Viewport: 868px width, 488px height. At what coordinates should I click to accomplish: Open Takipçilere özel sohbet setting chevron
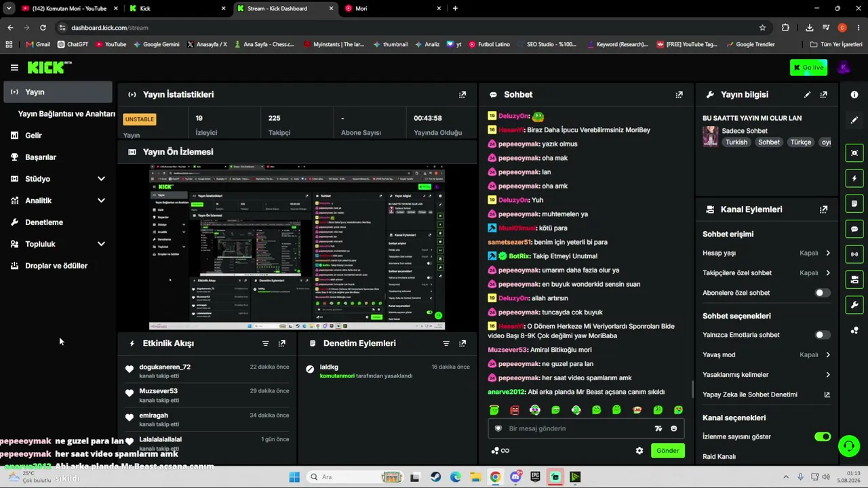[x=828, y=273]
